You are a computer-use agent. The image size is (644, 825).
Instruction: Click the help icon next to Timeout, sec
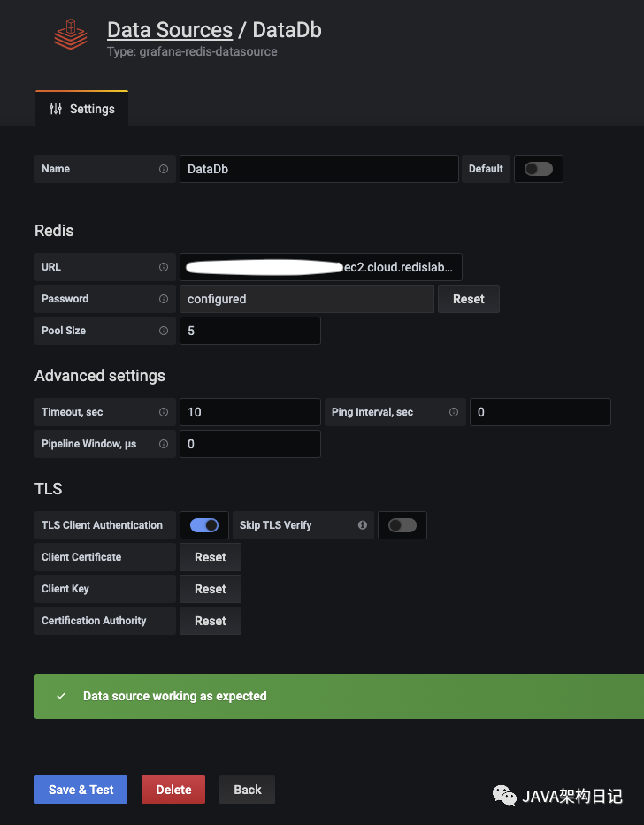tap(163, 412)
